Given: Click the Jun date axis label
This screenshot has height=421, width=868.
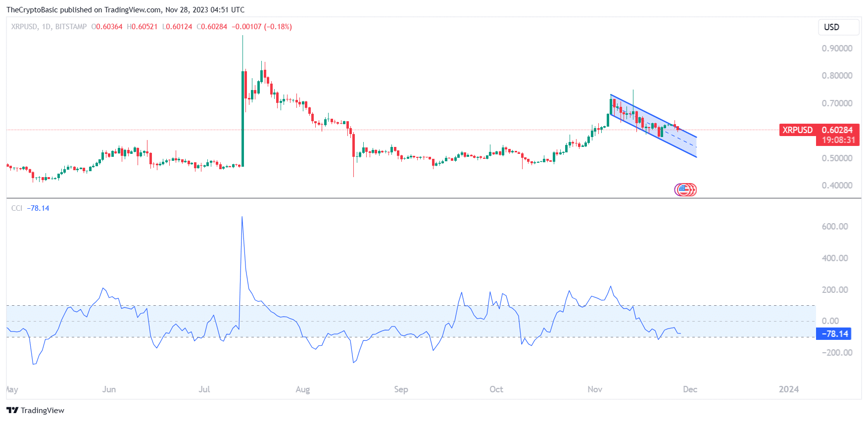Looking at the screenshot, I should coord(109,389).
